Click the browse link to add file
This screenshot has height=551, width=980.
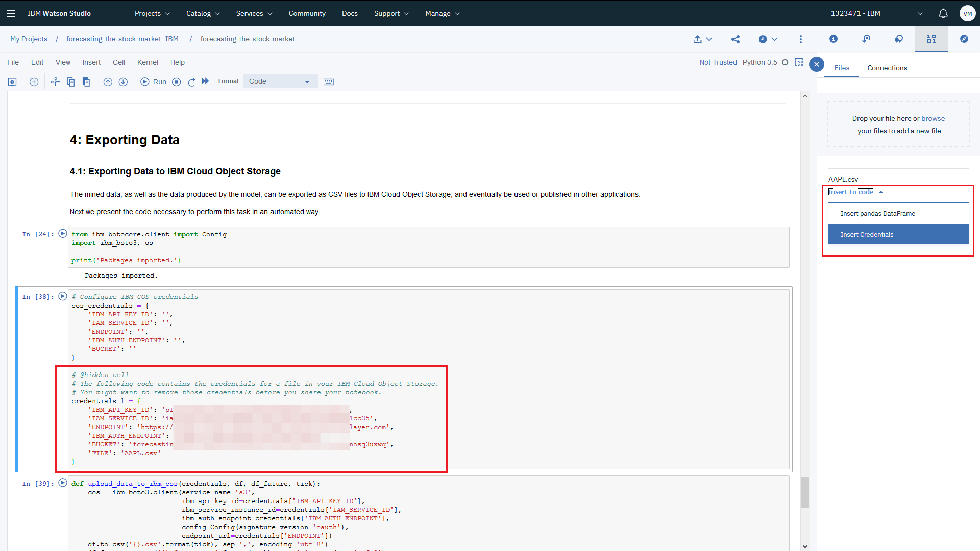tap(933, 118)
